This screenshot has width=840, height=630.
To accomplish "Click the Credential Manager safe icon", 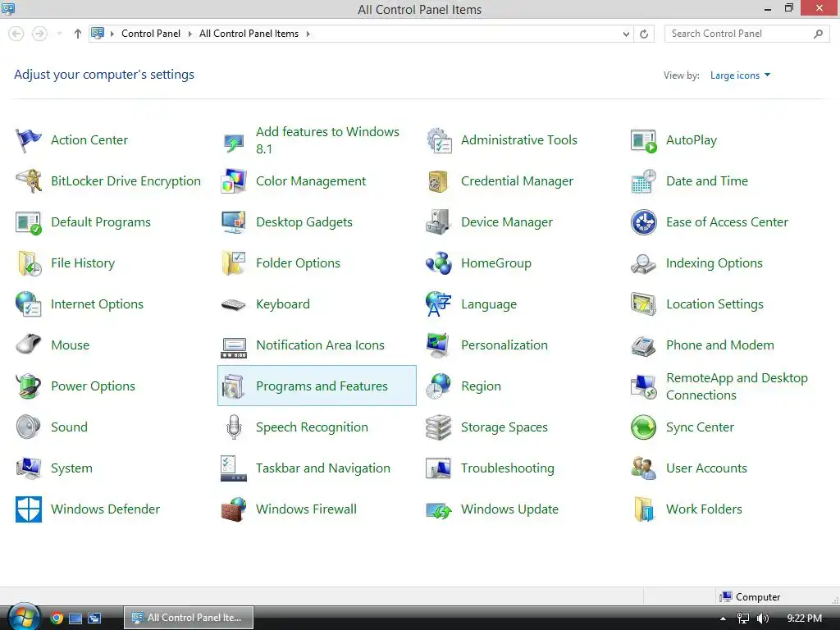I will [x=439, y=181].
